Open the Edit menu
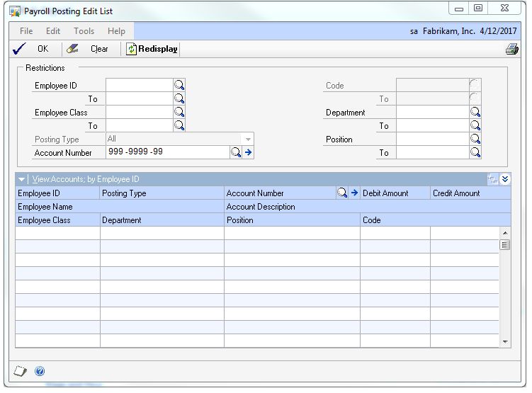This screenshot has width=532, height=393. pos(53,31)
